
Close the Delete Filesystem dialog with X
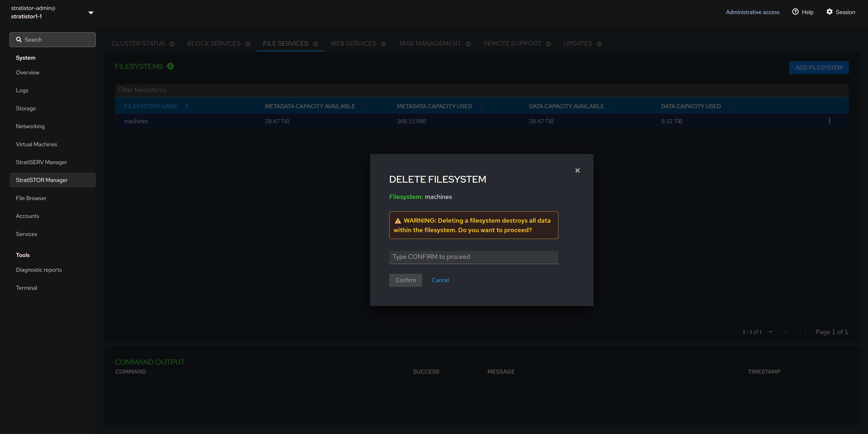(x=577, y=170)
